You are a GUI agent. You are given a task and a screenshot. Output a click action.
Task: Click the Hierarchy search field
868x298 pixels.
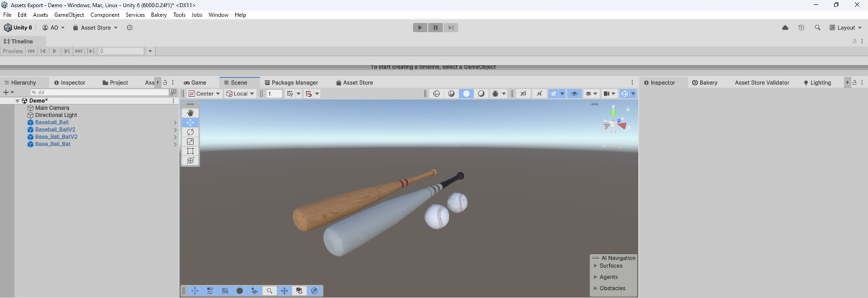(100, 93)
